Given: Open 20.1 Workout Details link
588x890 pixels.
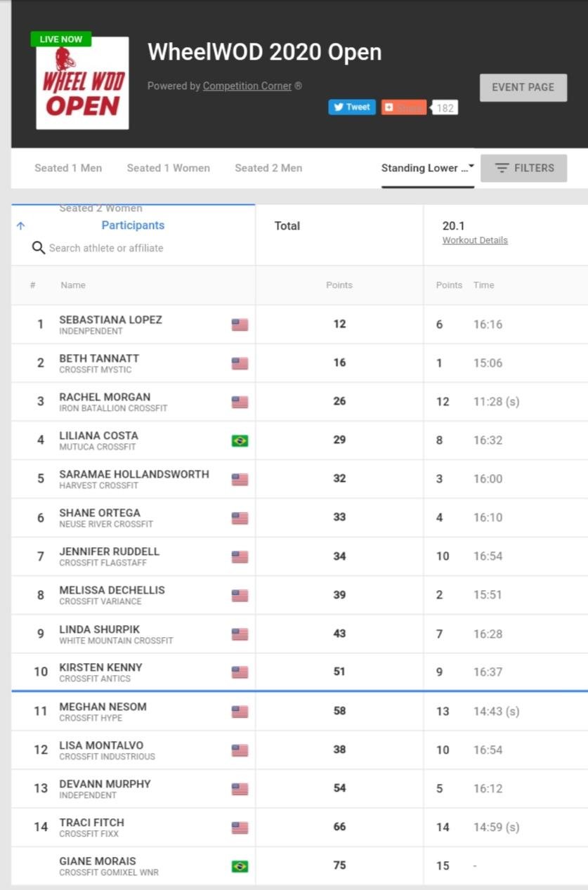Looking at the screenshot, I should click(475, 240).
